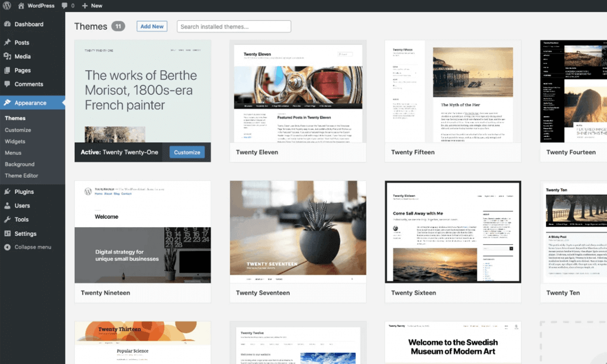
Task: Select the Twenty Fourteen theme thumbnail
Action: pos(574,91)
